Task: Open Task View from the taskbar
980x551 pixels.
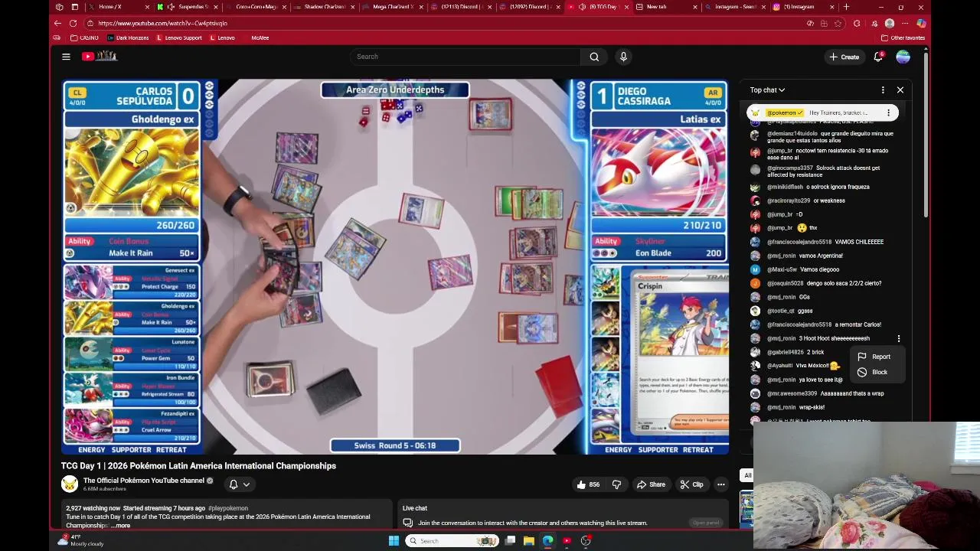Action: 510,541
